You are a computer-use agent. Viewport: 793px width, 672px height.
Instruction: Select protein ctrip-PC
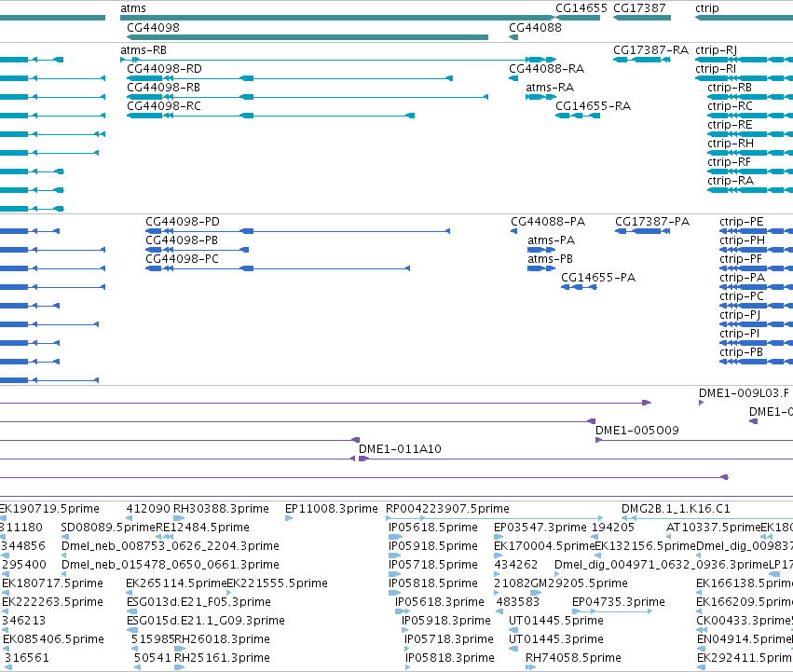point(756,306)
